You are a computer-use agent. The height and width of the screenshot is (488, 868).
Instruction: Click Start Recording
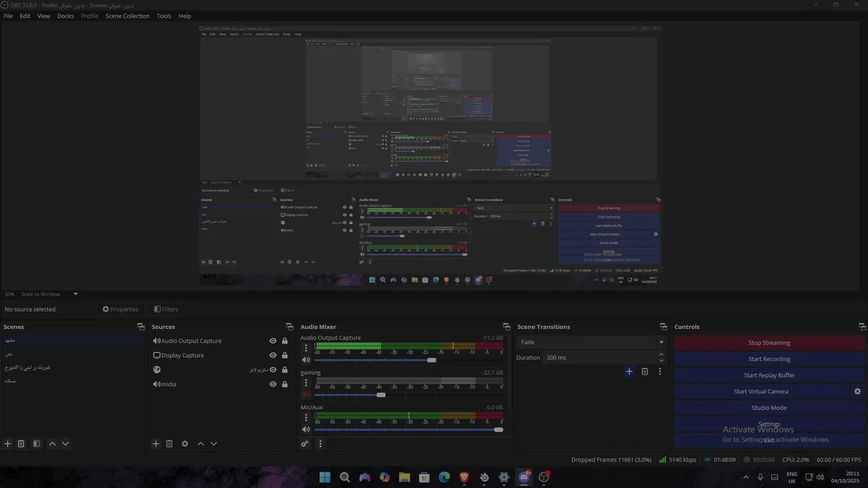[769, 359]
